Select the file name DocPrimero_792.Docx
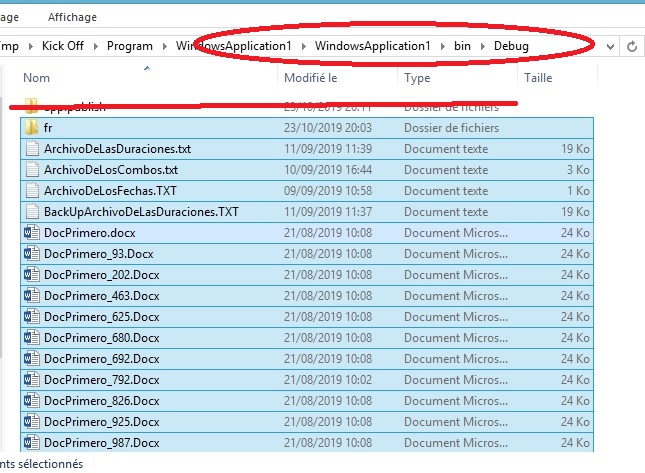 pyautogui.click(x=102, y=380)
